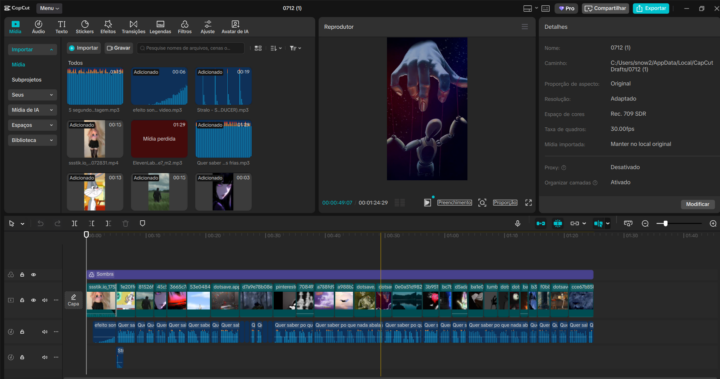
Task: Open the Áudio panel in the top toolbar
Action: point(39,27)
